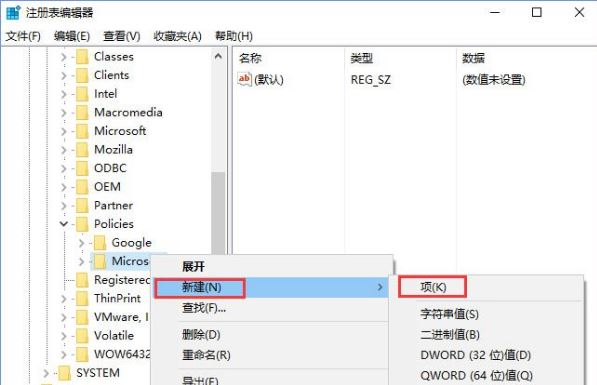The height and width of the screenshot is (385, 597).
Task: Expand the Classes key
Action: tap(64, 57)
